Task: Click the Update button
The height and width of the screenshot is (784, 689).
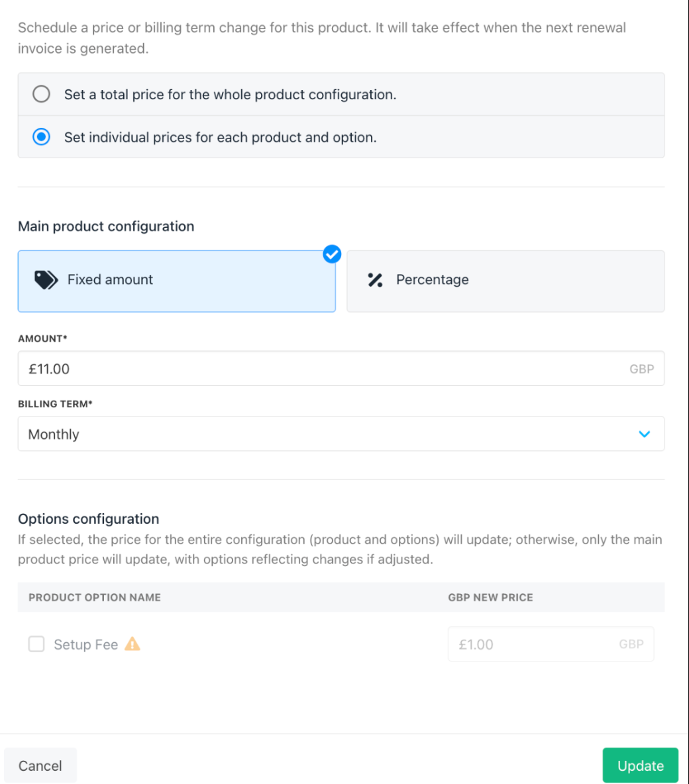Action: pos(641,765)
